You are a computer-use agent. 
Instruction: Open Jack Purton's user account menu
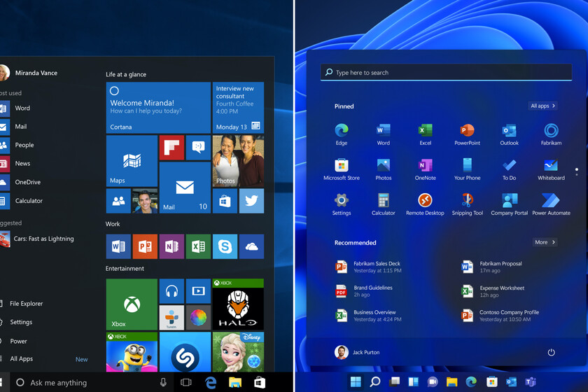(x=357, y=352)
